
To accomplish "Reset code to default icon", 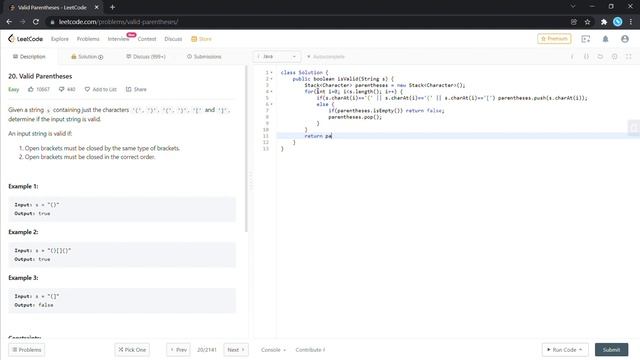I will click(600, 57).
